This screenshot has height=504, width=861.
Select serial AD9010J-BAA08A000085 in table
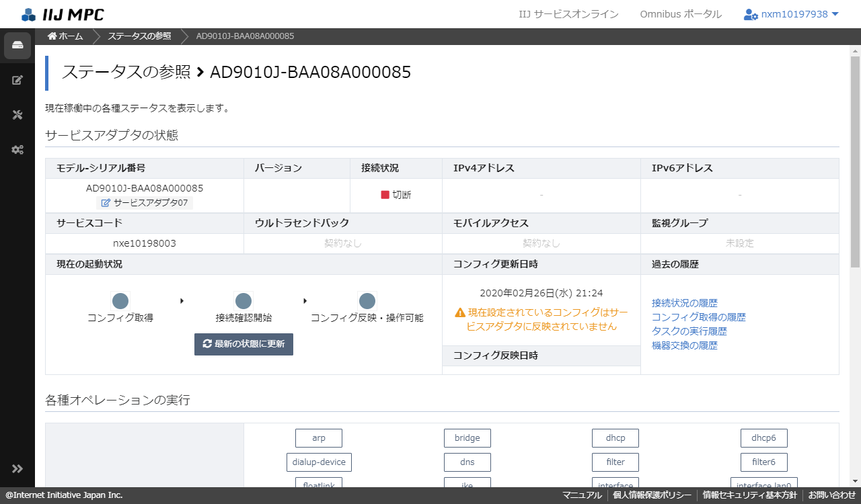(145, 188)
